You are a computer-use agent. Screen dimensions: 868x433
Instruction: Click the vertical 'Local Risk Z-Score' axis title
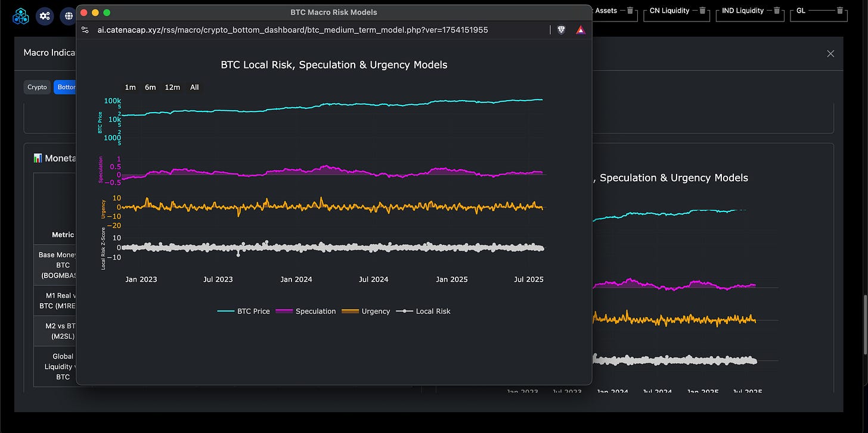[x=103, y=248]
